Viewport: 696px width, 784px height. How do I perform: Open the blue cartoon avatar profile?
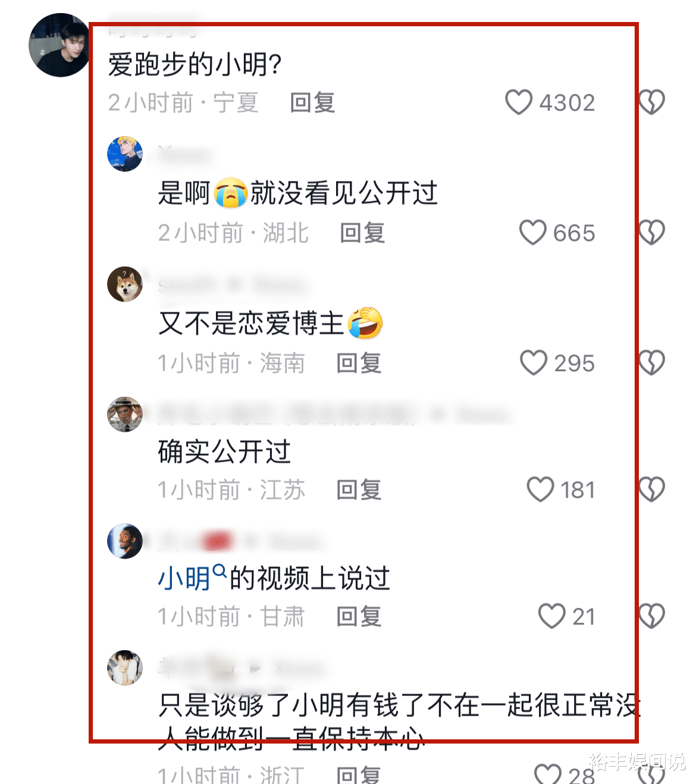125,153
